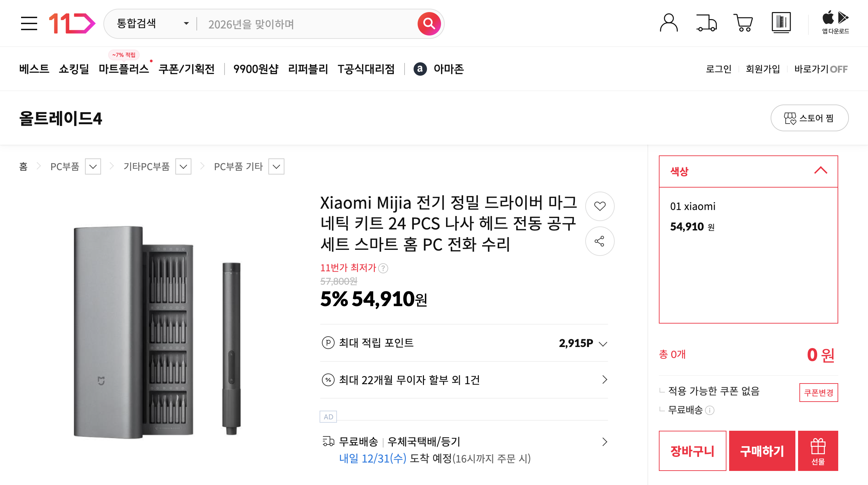Click the search input field
This screenshot has height=485, width=868.
pos(303,23)
